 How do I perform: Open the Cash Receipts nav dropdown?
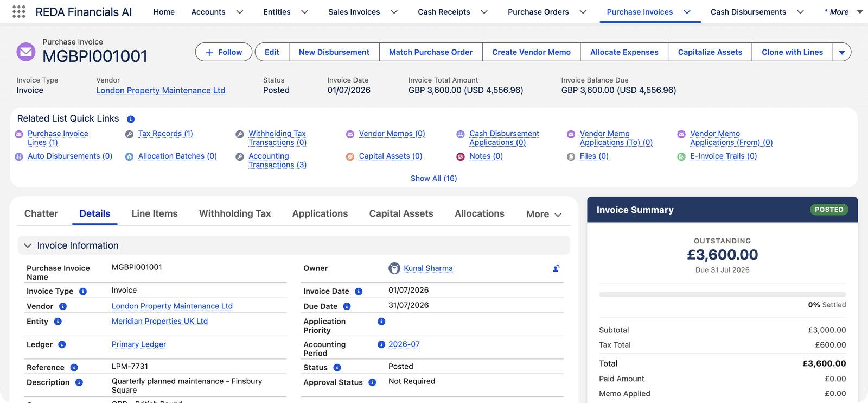tap(484, 12)
